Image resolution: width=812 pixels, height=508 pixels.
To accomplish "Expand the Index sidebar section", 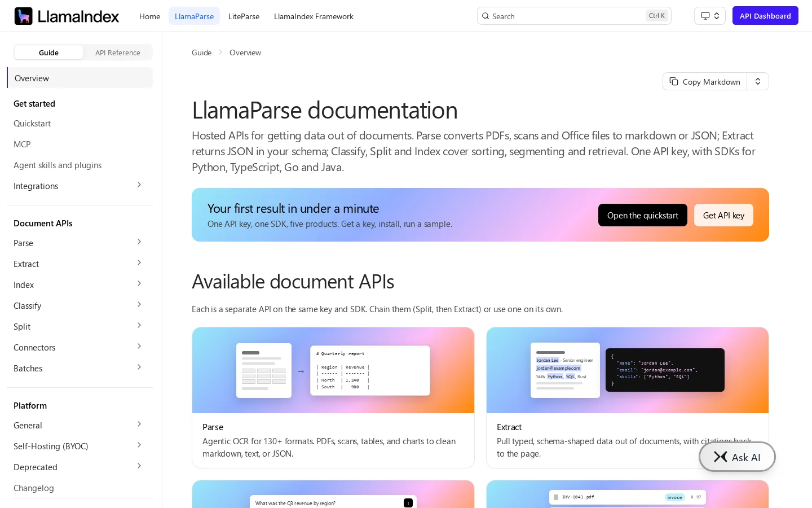I will click(139, 284).
